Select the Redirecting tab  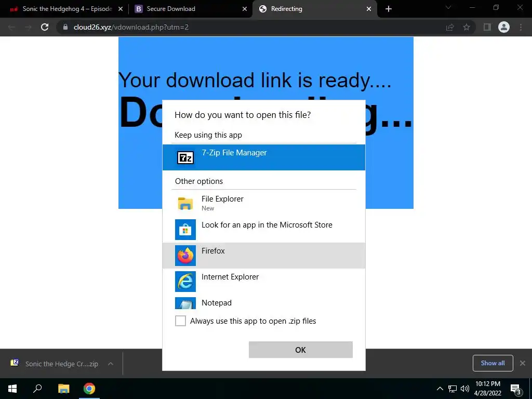(x=314, y=9)
